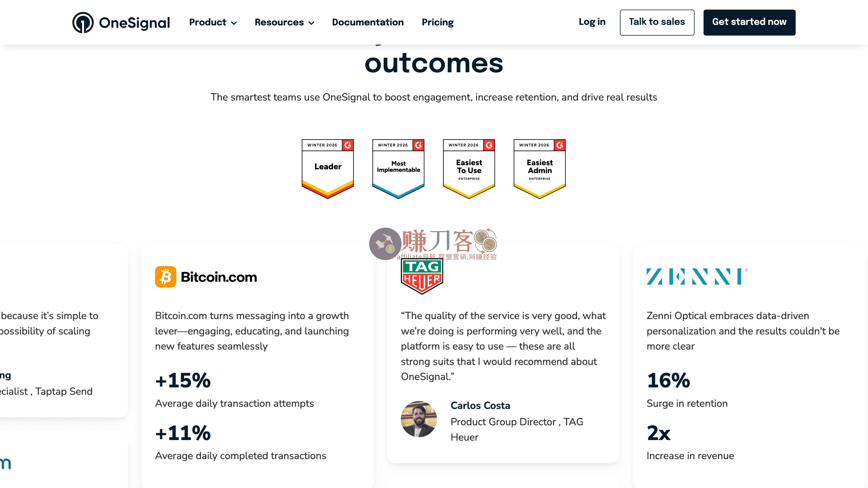Click the Log in link
Image resolution: width=868 pixels, height=488 pixels.
(x=592, y=22)
